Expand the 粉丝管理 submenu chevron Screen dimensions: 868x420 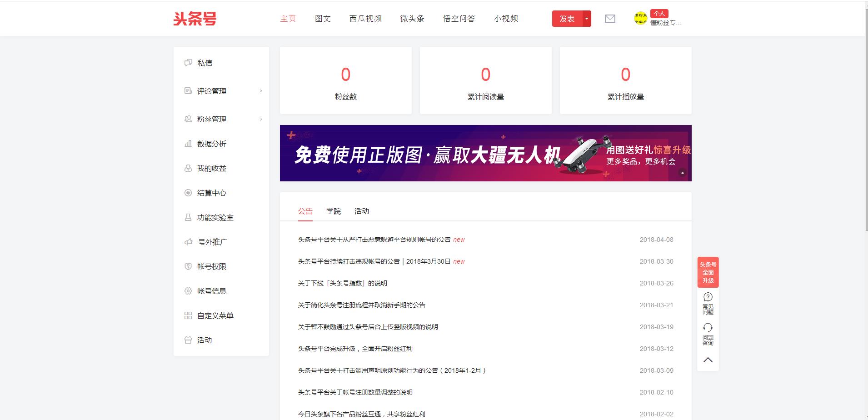pos(261,119)
